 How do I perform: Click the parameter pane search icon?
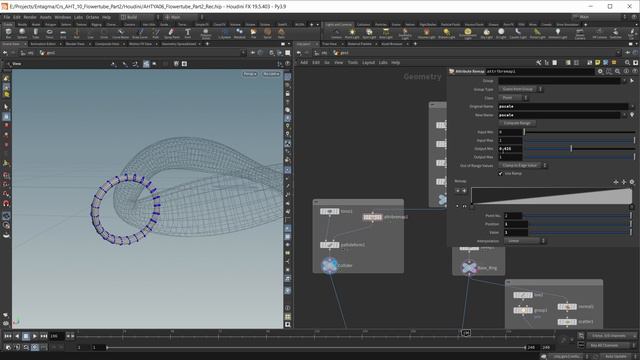[x=618, y=71]
